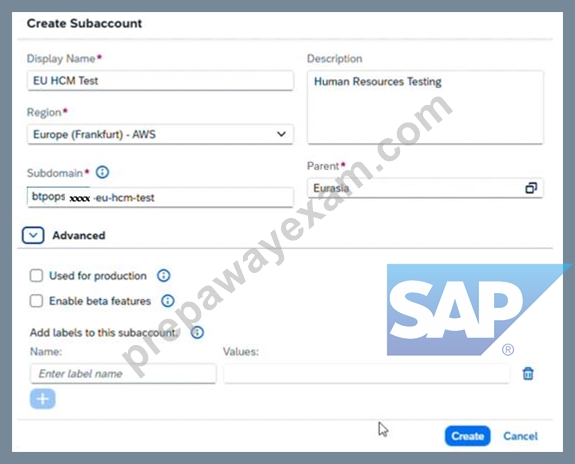Tick the Enable beta features checkbox

click(x=36, y=301)
